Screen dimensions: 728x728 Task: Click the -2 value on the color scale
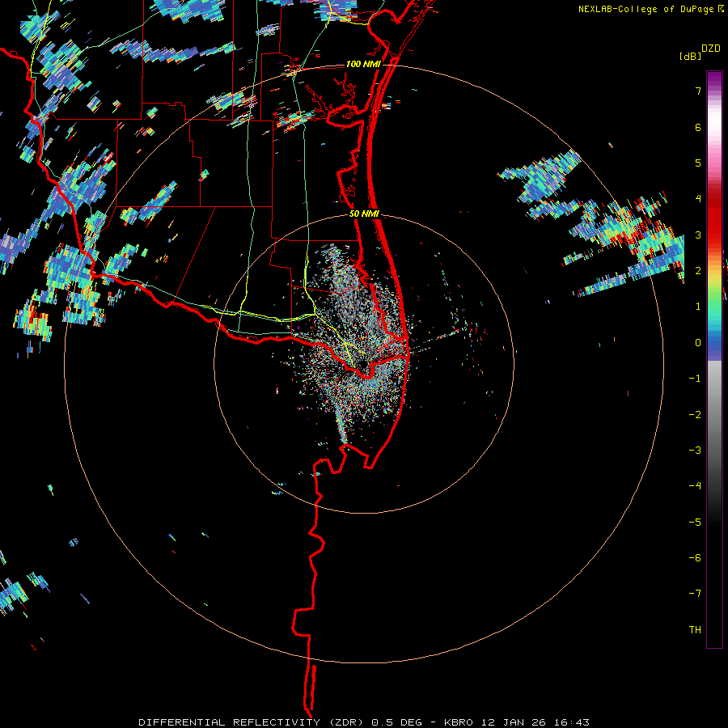[x=695, y=415]
